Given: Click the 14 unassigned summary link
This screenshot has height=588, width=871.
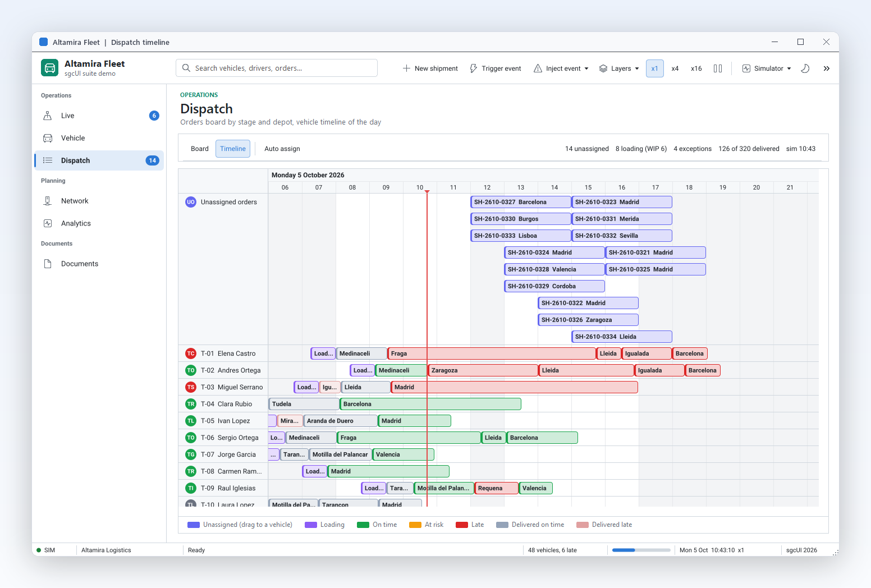Looking at the screenshot, I should coord(587,149).
